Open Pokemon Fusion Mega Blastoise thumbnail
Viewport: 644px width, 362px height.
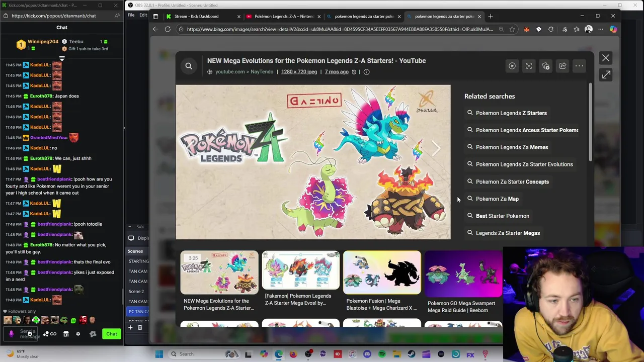point(382,273)
